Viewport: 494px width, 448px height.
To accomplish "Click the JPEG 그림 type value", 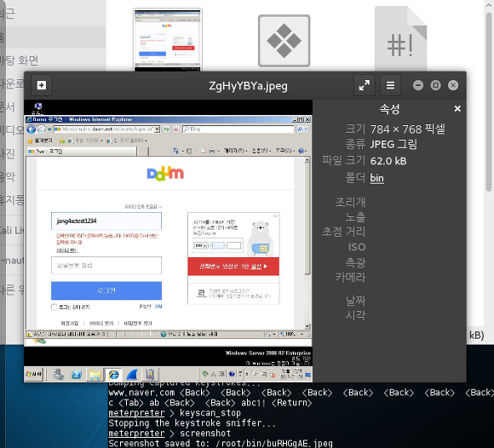I will [393, 144].
